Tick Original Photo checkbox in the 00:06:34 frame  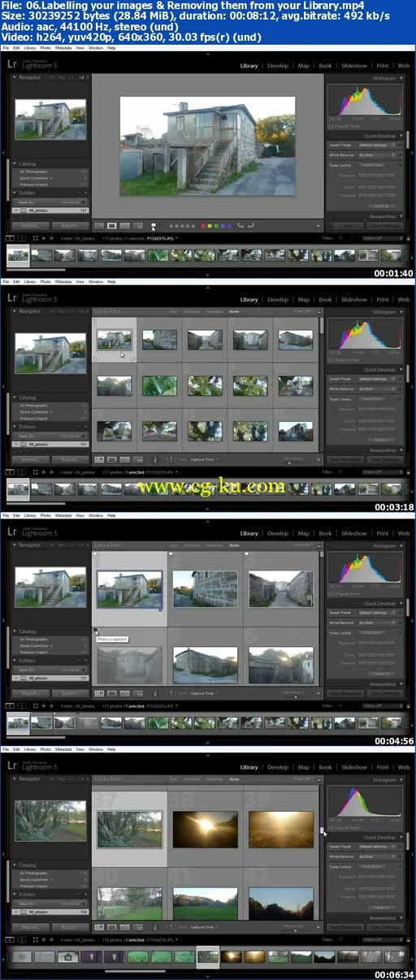click(331, 828)
